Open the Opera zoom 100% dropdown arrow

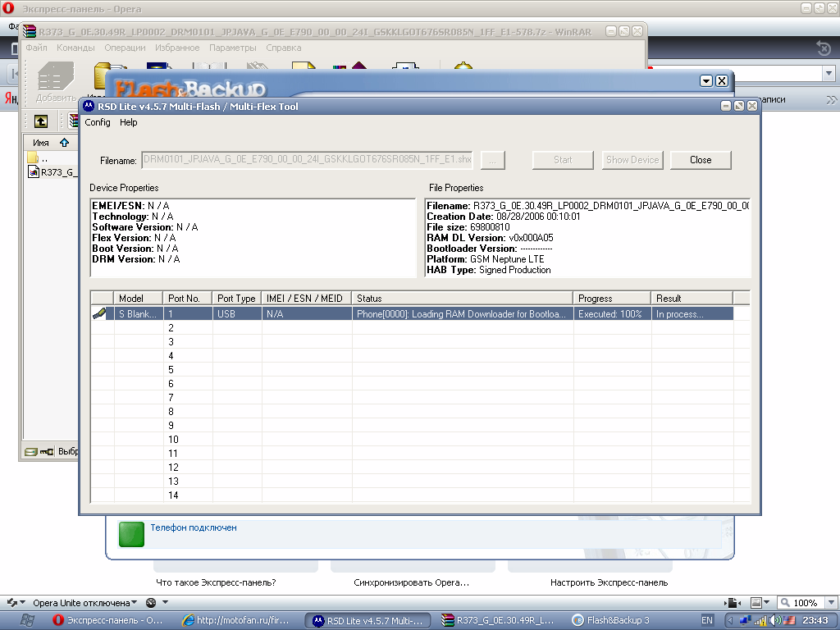(x=831, y=603)
